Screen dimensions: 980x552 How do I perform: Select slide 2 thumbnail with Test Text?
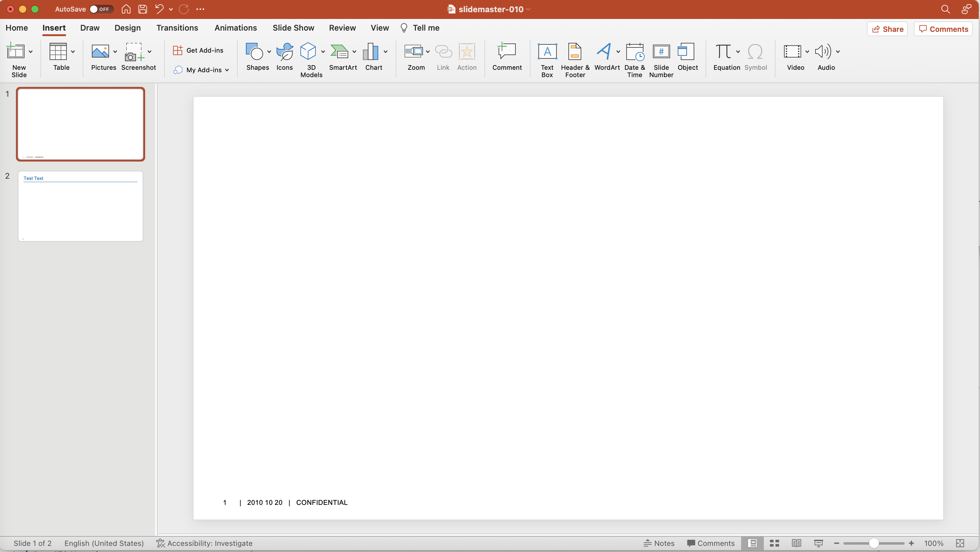coord(80,206)
